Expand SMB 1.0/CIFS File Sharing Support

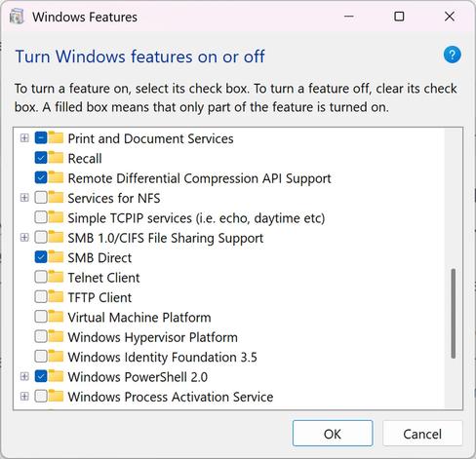tap(24, 238)
